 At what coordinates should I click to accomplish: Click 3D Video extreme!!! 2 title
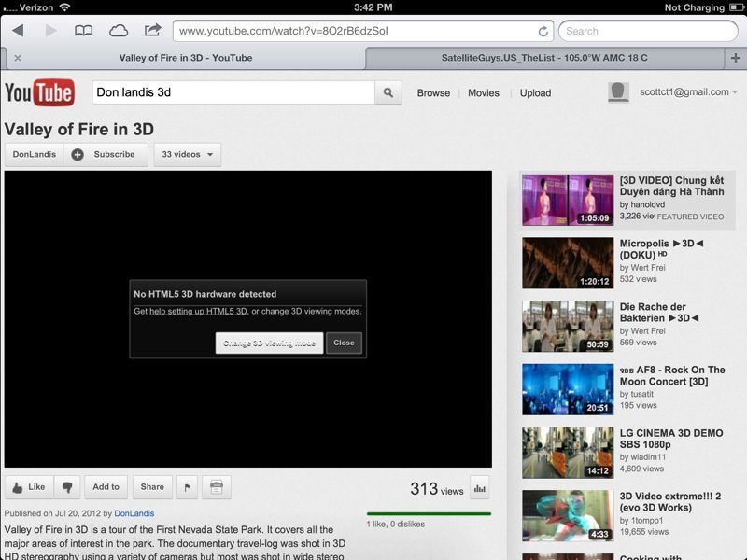pyautogui.click(x=670, y=502)
